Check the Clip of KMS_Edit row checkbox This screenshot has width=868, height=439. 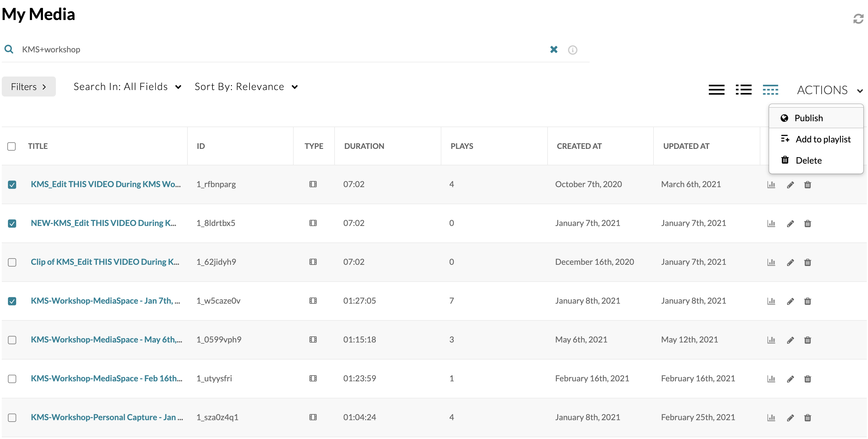tap(12, 262)
